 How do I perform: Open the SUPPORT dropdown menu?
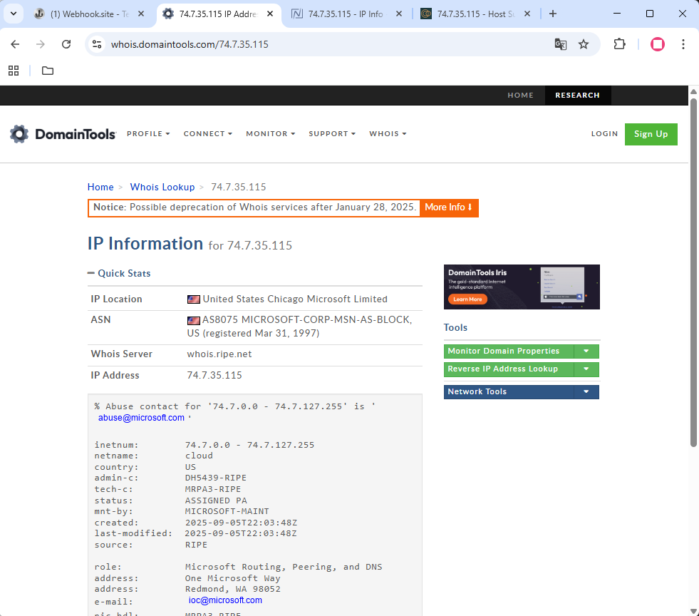[x=332, y=134]
